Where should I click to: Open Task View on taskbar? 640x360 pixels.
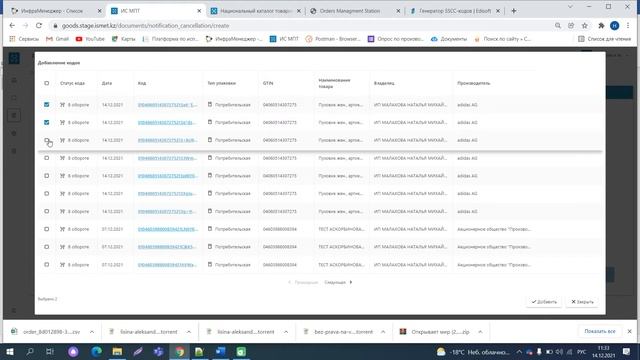[x=50, y=351]
